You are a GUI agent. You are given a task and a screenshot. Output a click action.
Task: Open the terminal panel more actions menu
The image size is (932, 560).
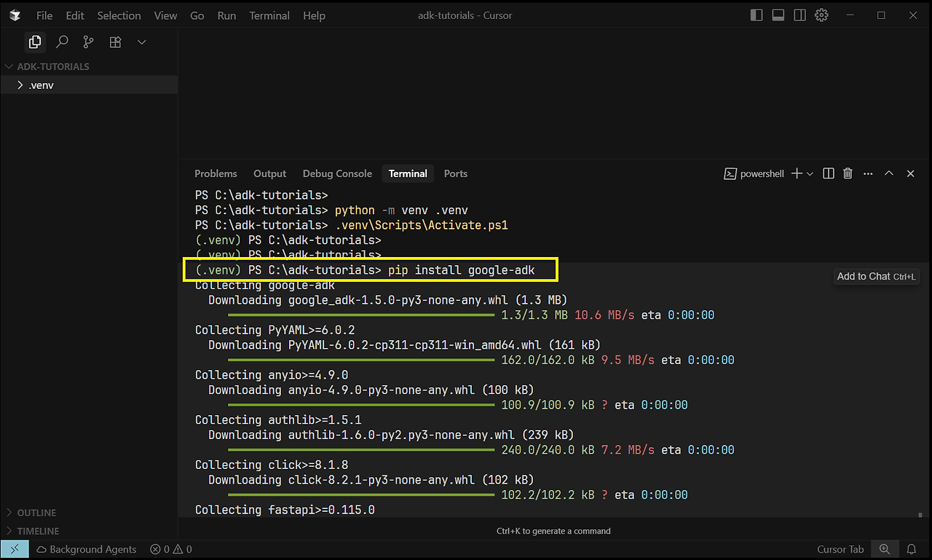click(x=867, y=173)
